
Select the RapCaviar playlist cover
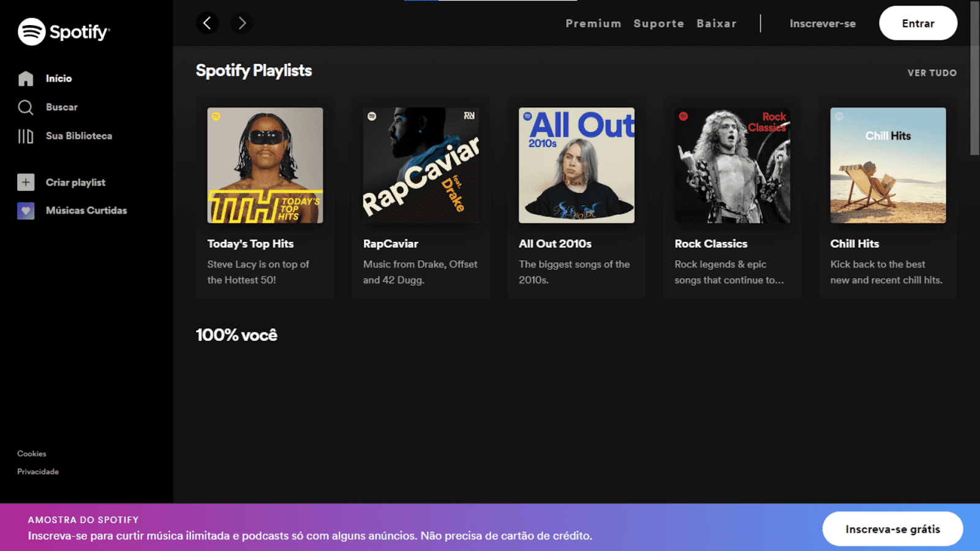point(421,165)
